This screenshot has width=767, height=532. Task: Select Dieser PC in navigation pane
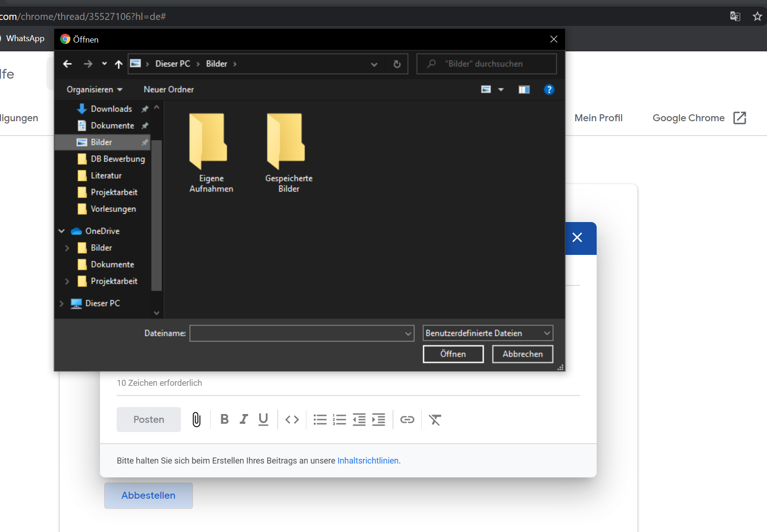pyautogui.click(x=102, y=303)
